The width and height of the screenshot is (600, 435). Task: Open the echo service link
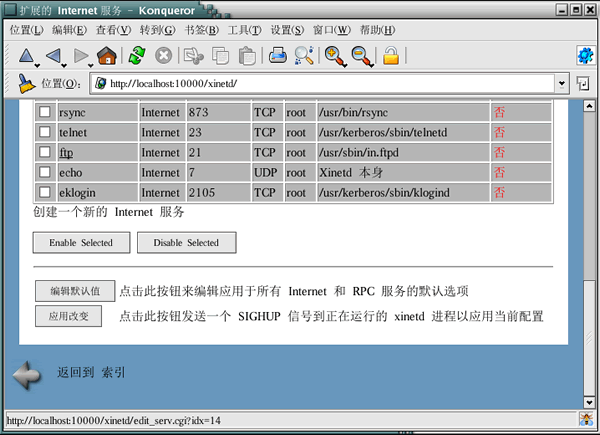(71, 173)
